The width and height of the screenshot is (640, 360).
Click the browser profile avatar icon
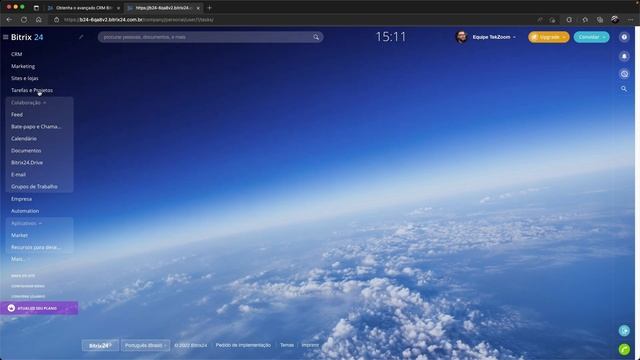[615, 20]
